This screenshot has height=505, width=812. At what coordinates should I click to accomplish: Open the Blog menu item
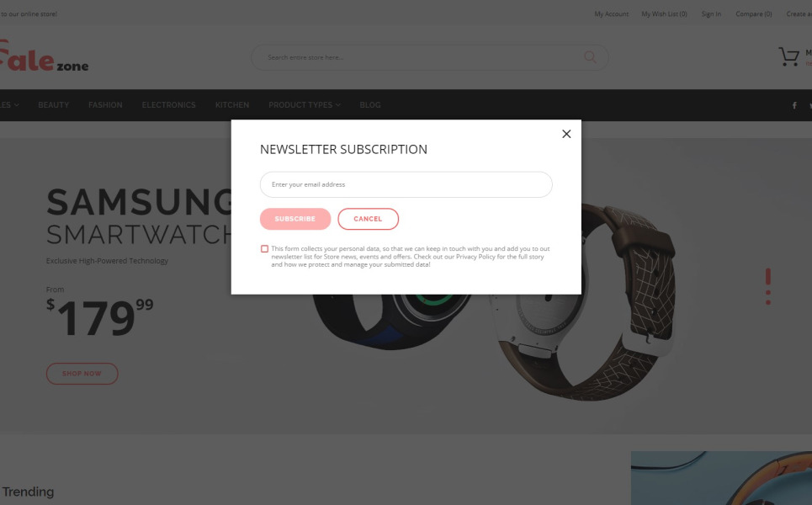[369, 105]
